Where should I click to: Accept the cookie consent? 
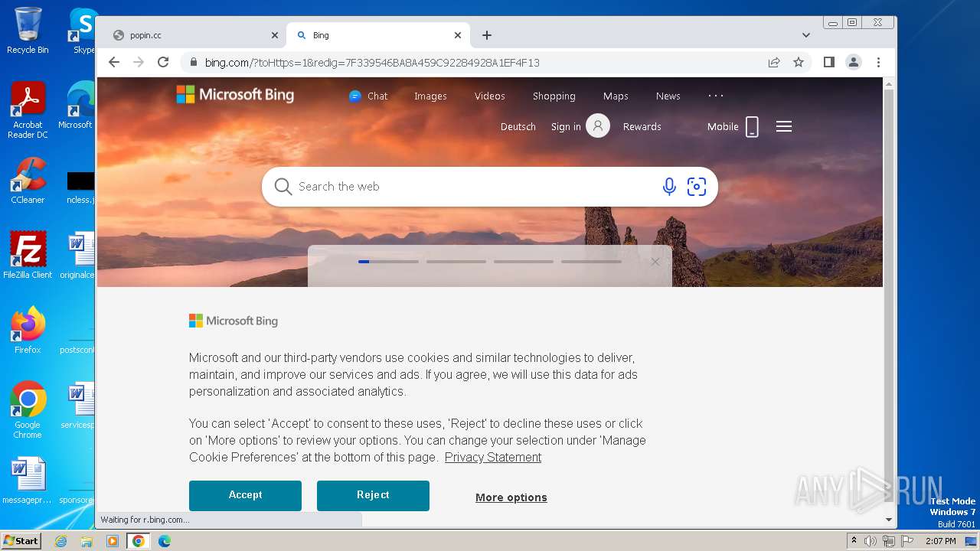point(245,495)
